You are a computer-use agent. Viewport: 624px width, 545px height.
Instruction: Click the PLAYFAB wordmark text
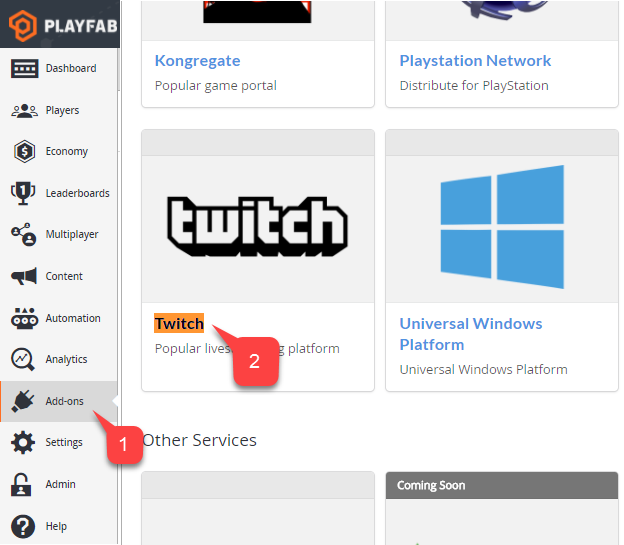(81, 26)
